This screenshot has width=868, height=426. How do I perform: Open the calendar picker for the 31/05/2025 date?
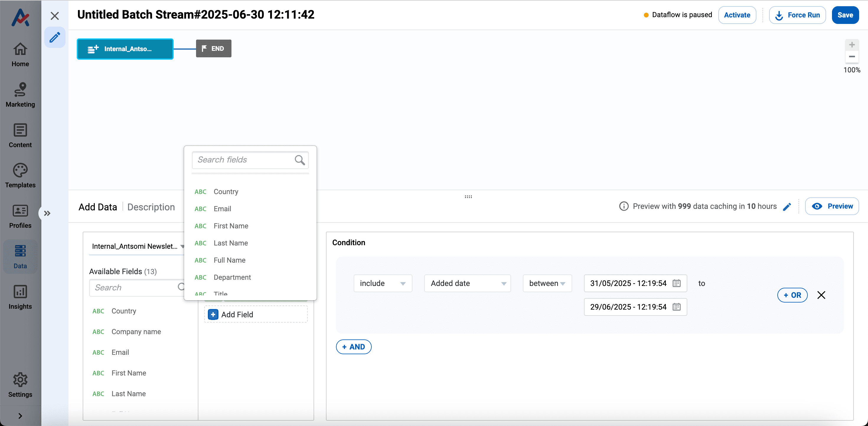[x=677, y=283]
